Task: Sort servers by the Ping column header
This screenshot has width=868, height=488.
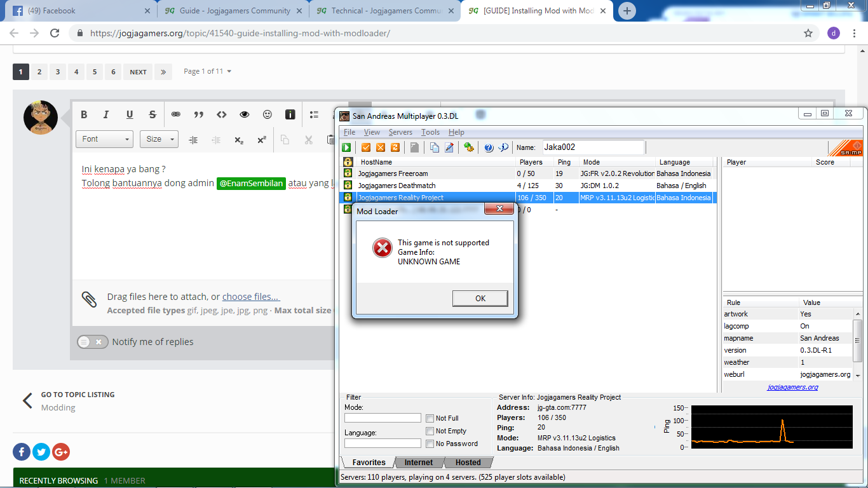Action: point(566,162)
